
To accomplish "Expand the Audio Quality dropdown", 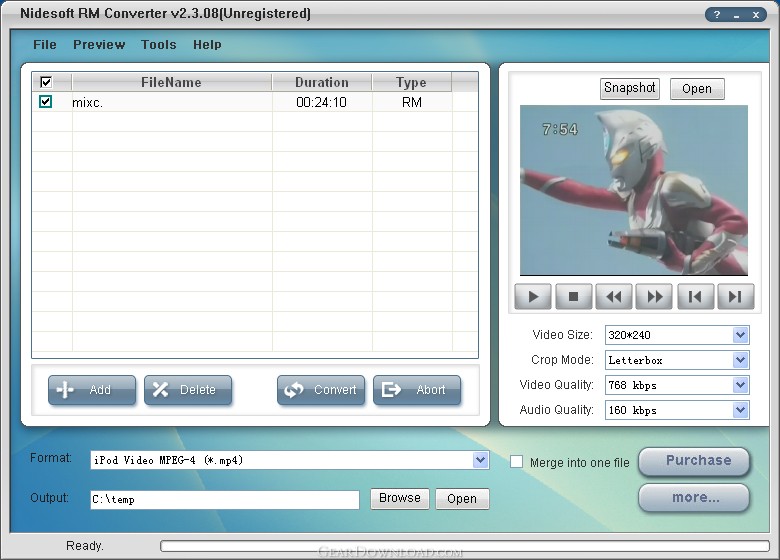I will (740, 410).
